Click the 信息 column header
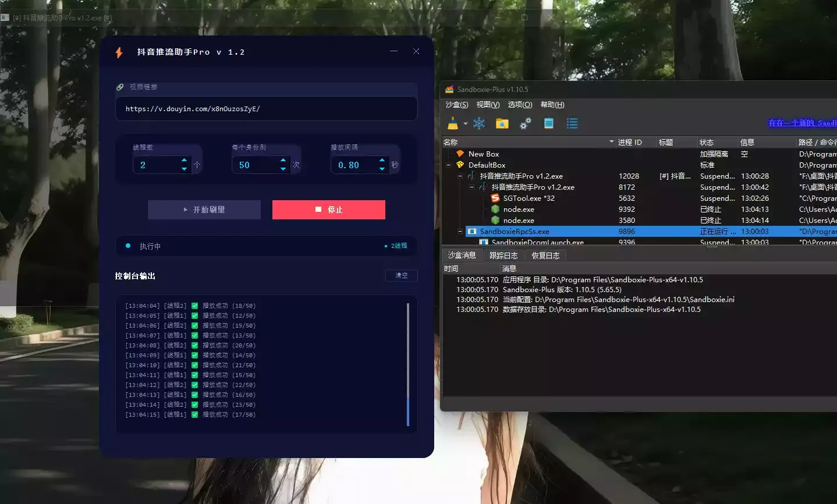Screen dimensions: 837x504 (x=767, y=142)
